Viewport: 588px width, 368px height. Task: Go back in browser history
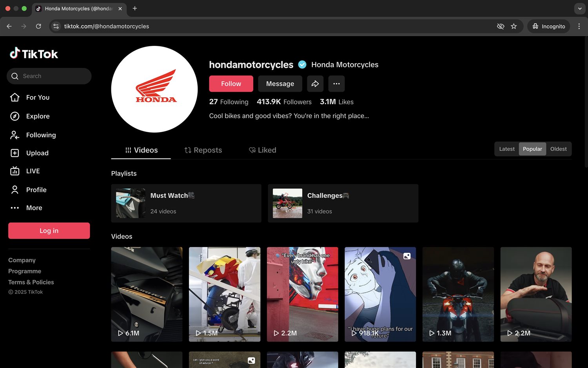[x=9, y=26]
